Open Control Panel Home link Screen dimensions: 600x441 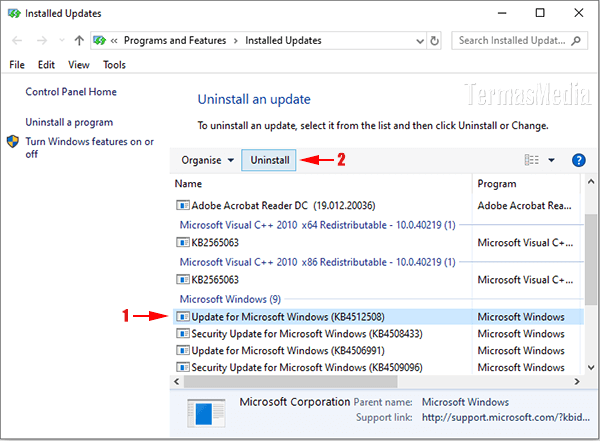[x=71, y=92]
